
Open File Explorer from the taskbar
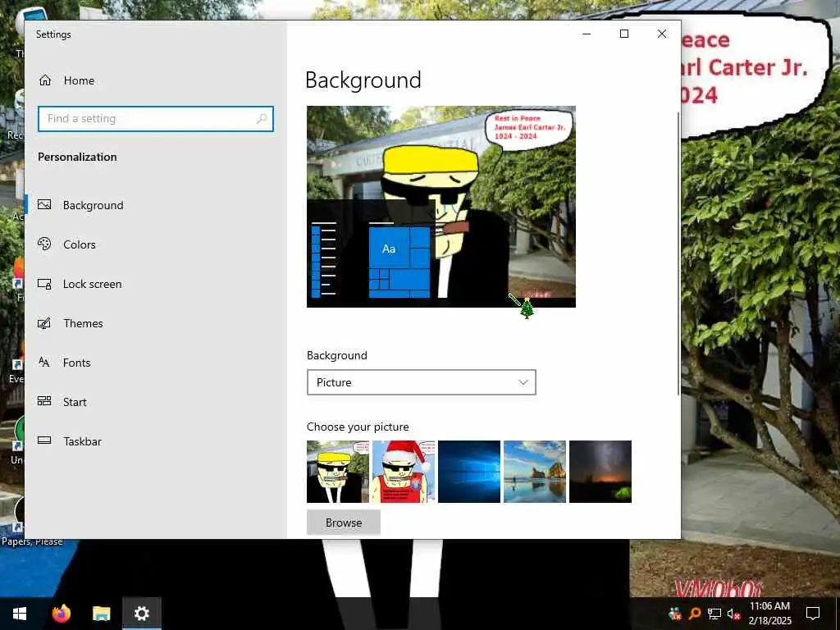click(x=101, y=614)
